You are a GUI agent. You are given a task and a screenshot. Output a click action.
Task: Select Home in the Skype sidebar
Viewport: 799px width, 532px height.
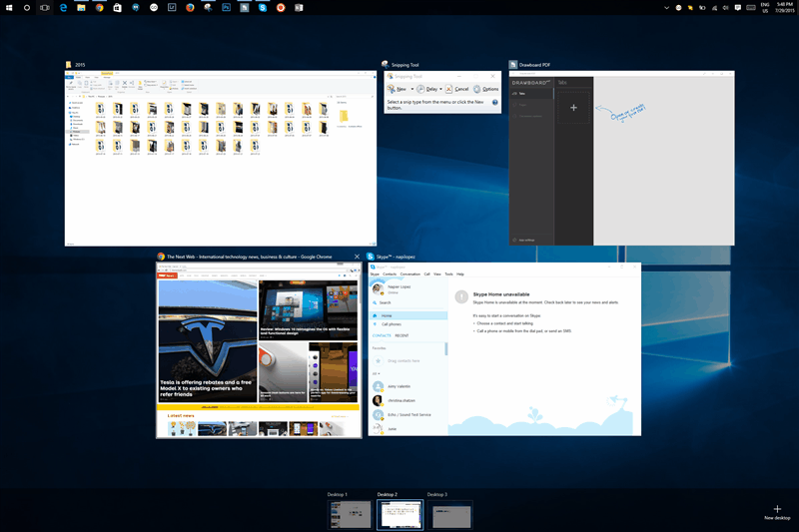pyautogui.click(x=407, y=315)
